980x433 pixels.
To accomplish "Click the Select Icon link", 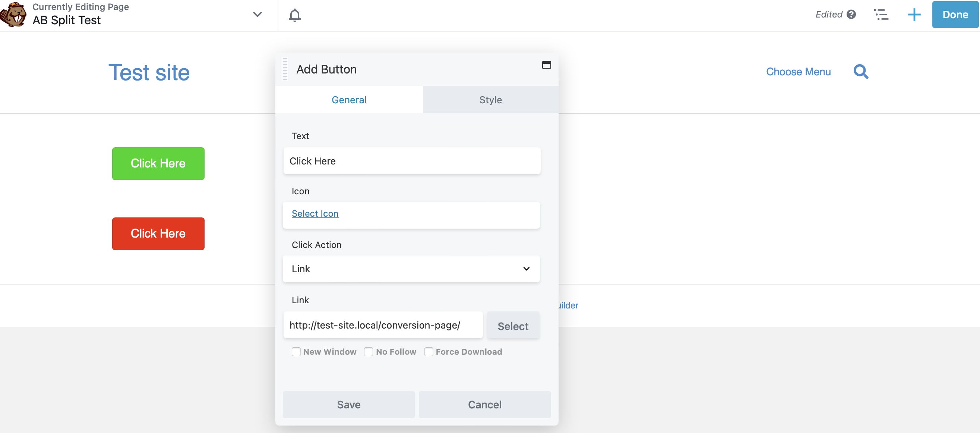I will point(314,214).
